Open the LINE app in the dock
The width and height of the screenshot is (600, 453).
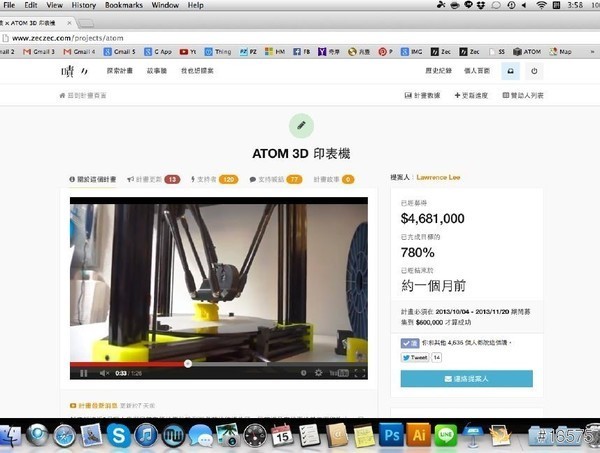tap(446, 435)
